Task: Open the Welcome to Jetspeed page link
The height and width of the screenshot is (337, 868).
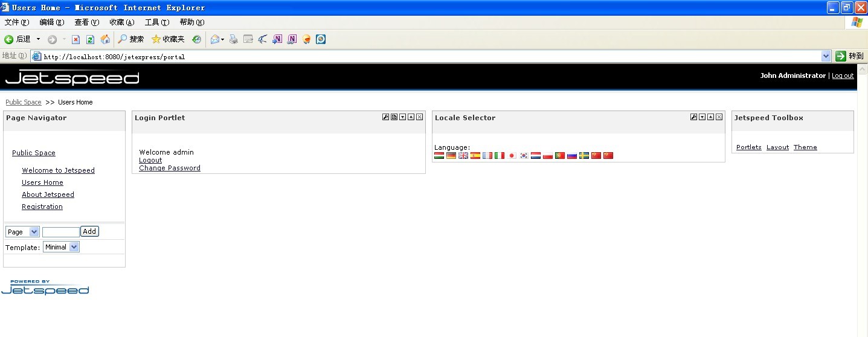Action: 59,170
